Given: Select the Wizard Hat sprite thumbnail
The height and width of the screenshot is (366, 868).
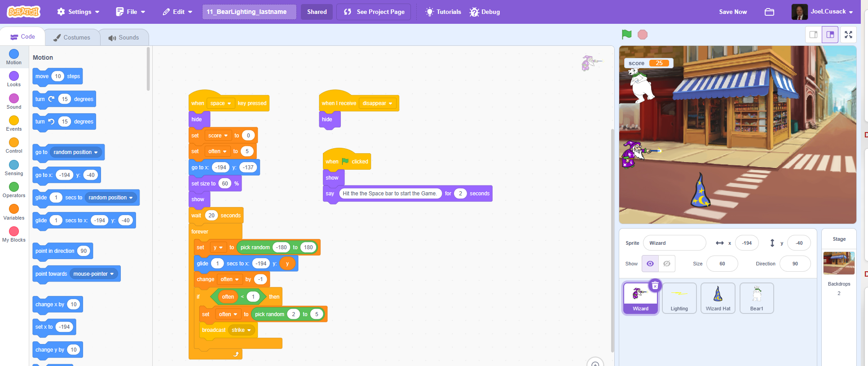Looking at the screenshot, I should [718, 298].
